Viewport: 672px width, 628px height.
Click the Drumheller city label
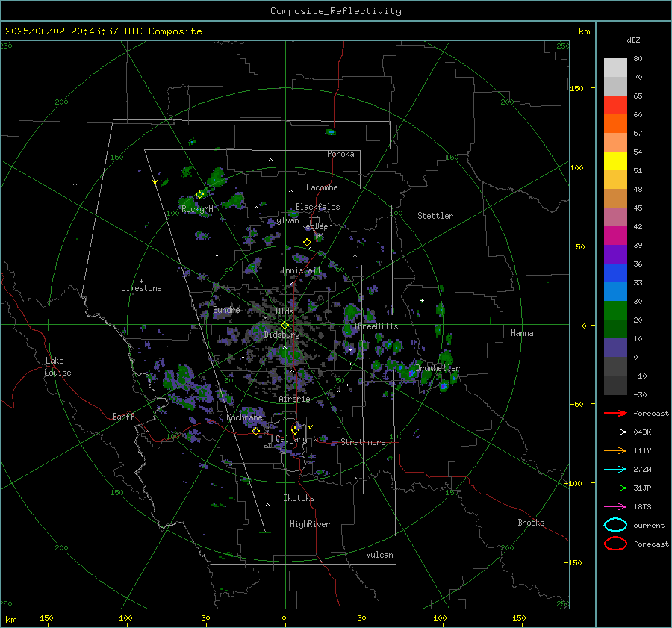(x=438, y=368)
